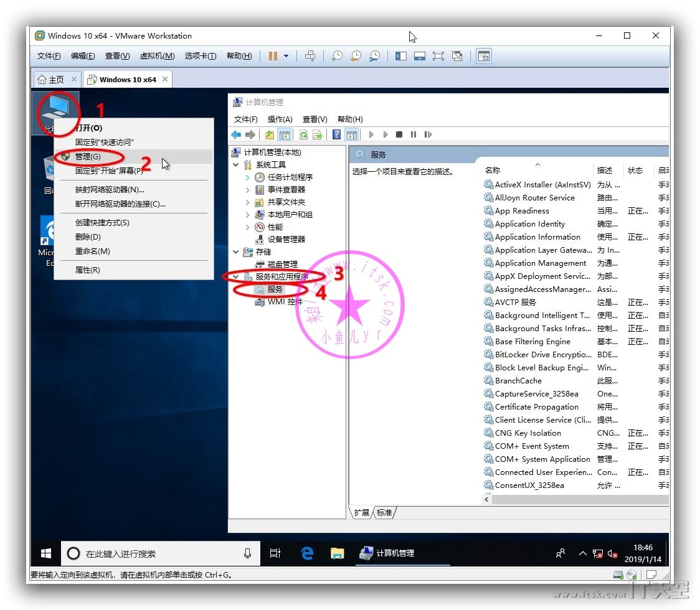Screen dimensions: 700x610
Task: Pause the service using the pause icon
Action: (414, 135)
